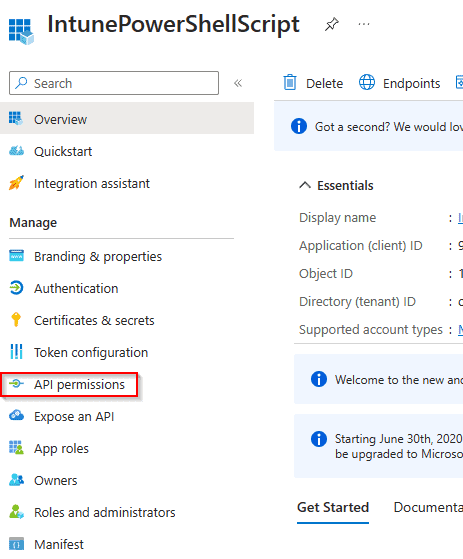
Task: Click the Quickstart cloud icon
Action: [16, 151]
